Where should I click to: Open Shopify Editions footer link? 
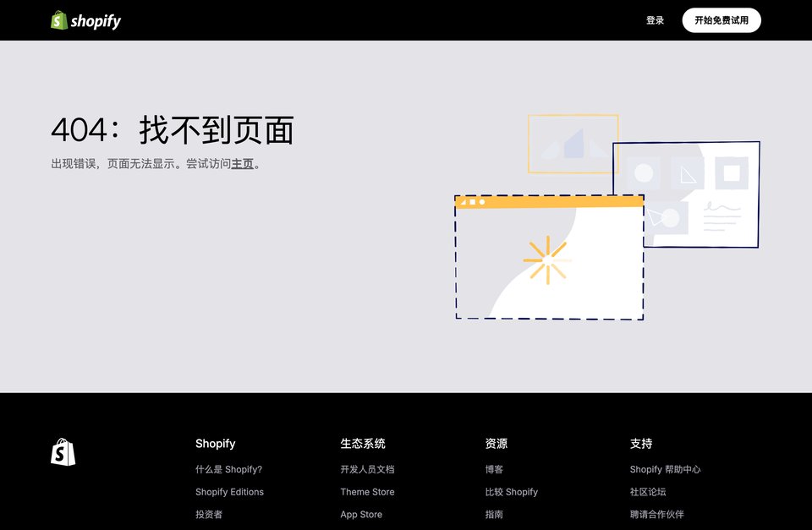pyautogui.click(x=229, y=492)
